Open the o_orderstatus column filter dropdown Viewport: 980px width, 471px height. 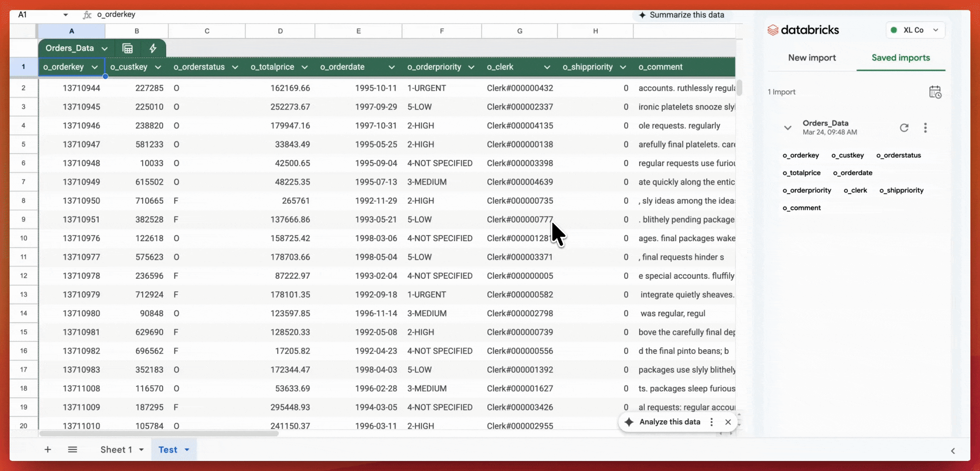[235, 67]
